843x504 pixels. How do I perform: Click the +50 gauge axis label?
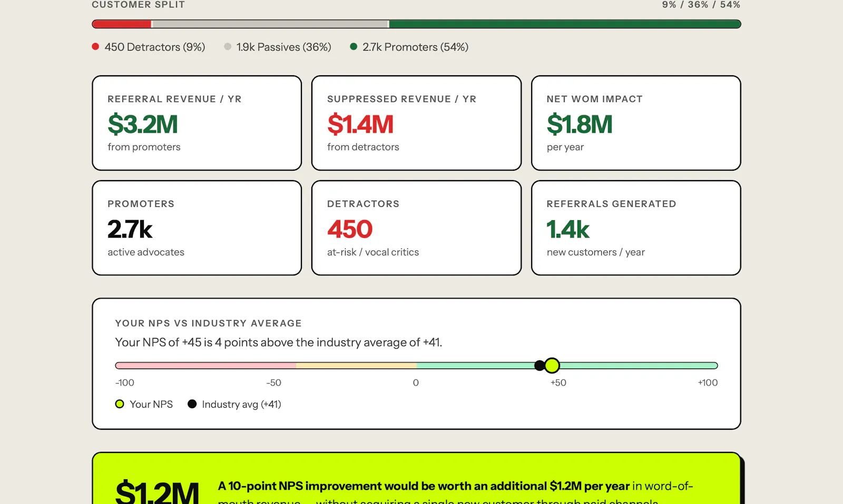tap(558, 383)
